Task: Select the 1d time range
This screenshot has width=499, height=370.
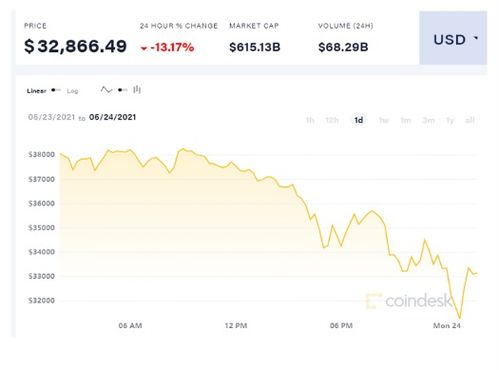Action: coord(359,120)
